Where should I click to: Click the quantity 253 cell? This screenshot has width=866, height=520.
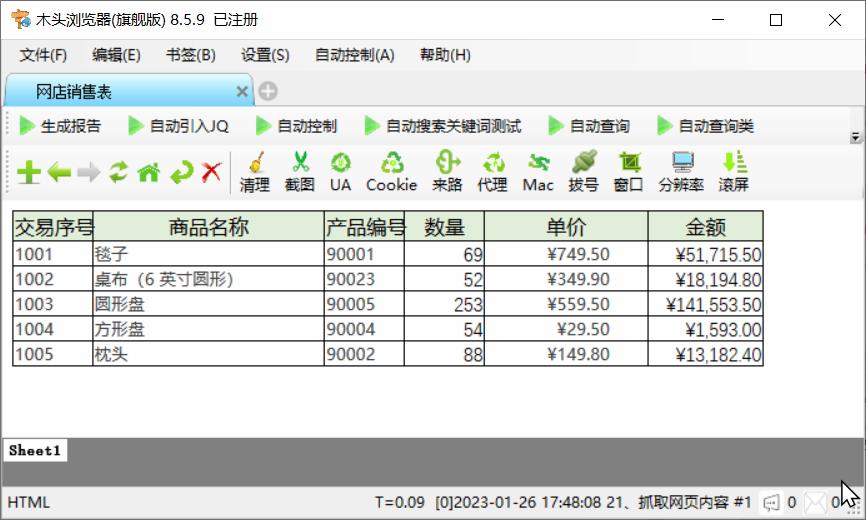[444, 304]
